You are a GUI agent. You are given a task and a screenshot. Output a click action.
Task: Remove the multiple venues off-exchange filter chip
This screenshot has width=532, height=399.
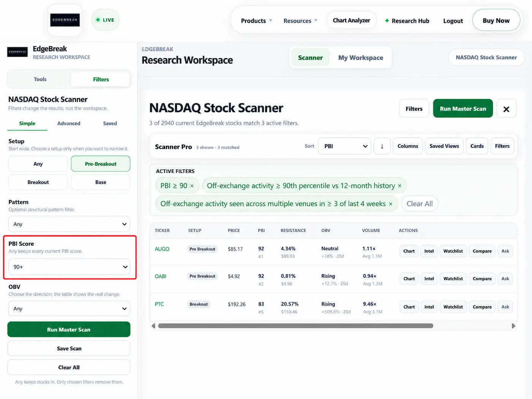[391, 204]
